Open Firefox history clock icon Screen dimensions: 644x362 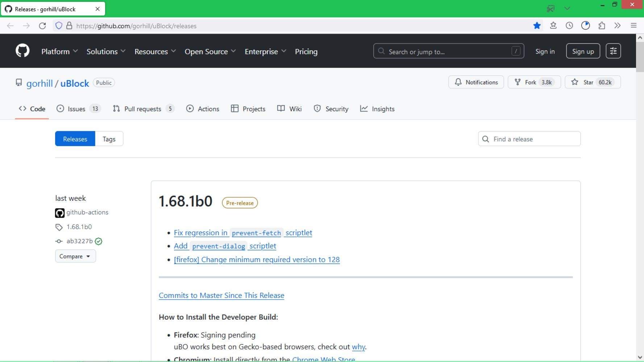click(569, 26)
